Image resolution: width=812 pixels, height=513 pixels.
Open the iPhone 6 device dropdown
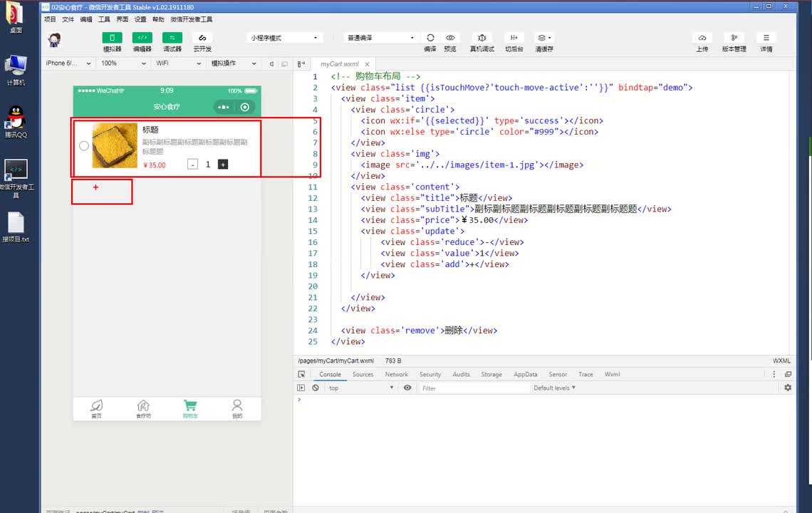click(68, 63)
